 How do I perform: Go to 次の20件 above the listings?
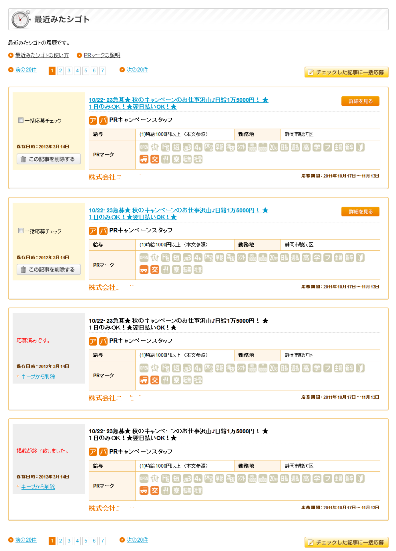click(x=137, y=70)
